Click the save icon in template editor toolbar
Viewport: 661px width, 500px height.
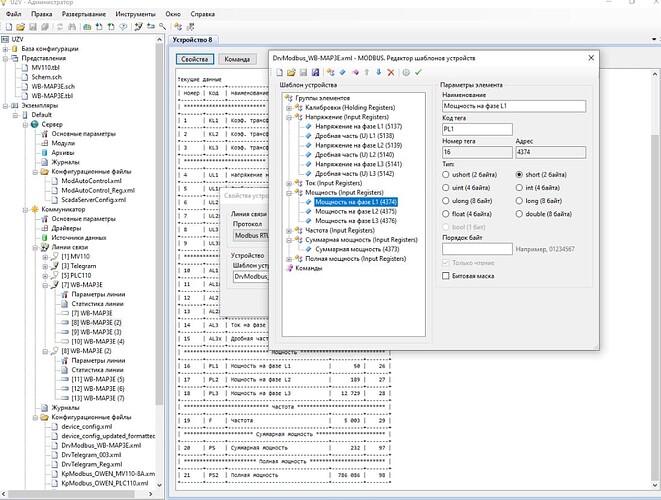coord(303,73)
